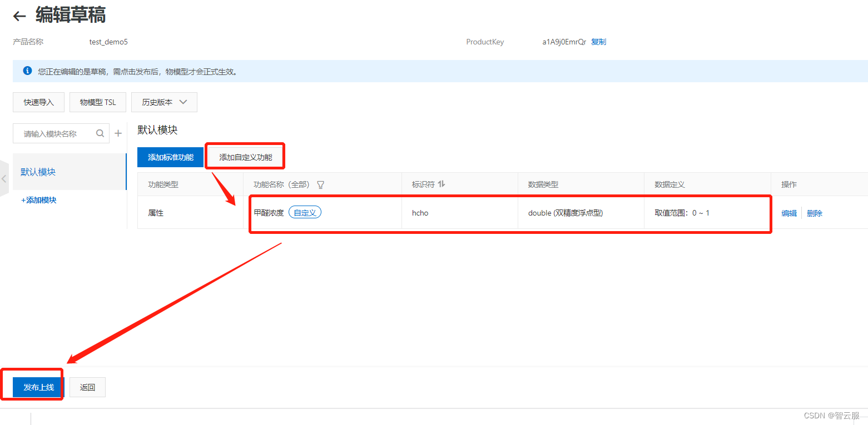
Task: Open the filter icon next to 功能名称
Action: tap(320, 184)
